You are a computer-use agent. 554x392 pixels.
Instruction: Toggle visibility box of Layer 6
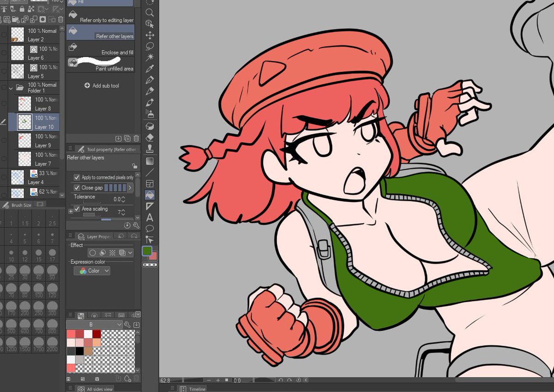coord(4,53)
